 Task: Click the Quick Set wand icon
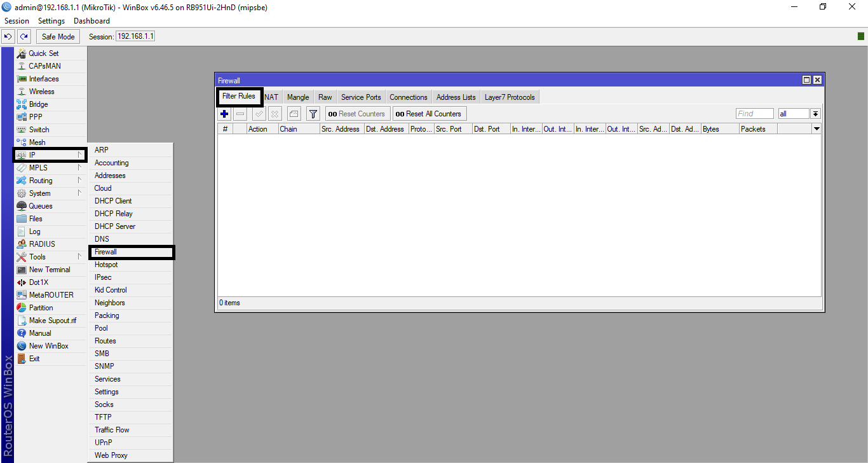tap(22, 53)
